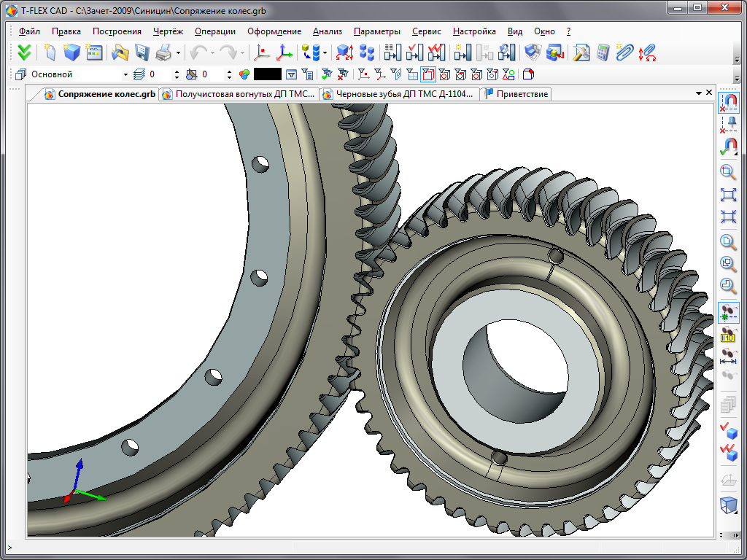
Task: Toggle magnet with green check snap
Action: click(728, 147)
